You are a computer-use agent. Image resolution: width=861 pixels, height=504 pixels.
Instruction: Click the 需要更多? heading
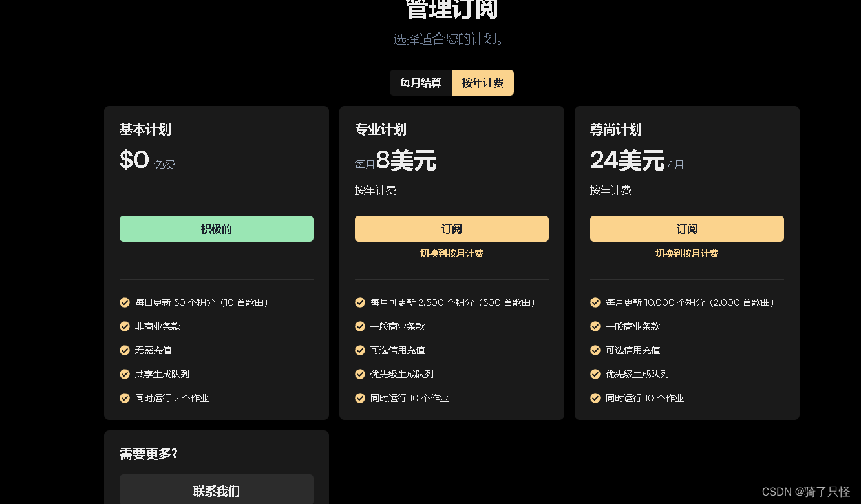pyautogui.click(x=149, y=454)
